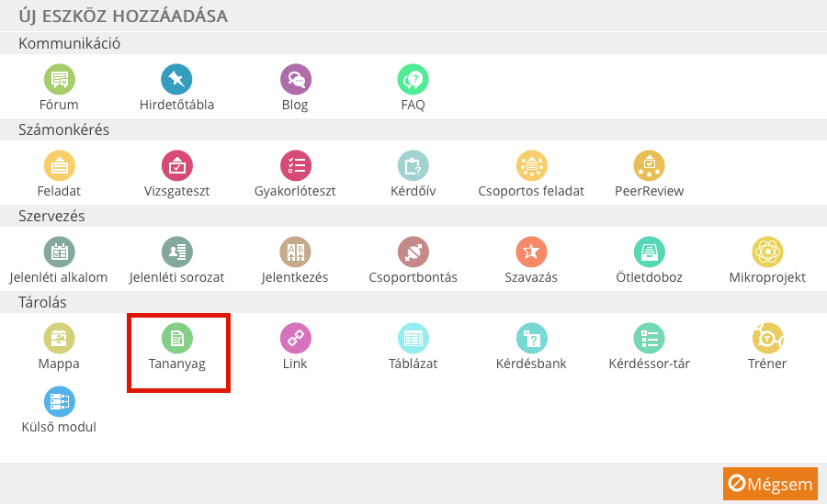Screen dimensions: 827x504
Task: Select the Hirdetőtábla pin icon
Action: (176, 80)
